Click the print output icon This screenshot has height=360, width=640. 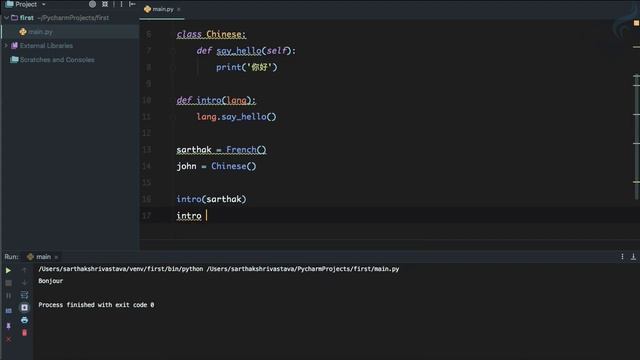[24, 320]
